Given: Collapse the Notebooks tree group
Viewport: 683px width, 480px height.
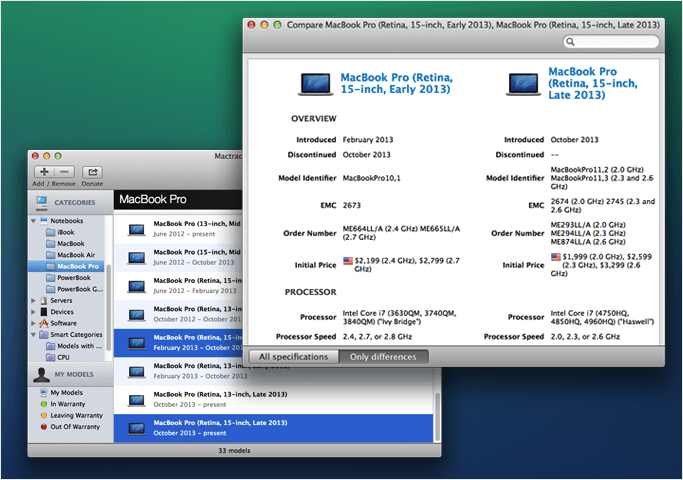Looking at the screenshot, I should pos(34,221).
